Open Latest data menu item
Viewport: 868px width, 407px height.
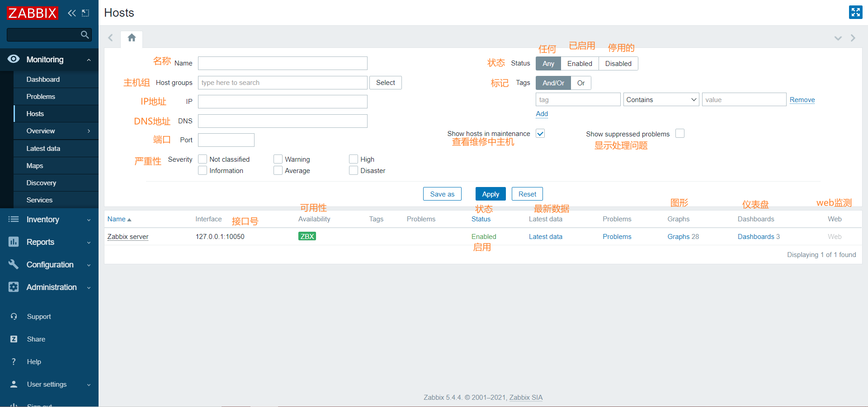point(56,149)
